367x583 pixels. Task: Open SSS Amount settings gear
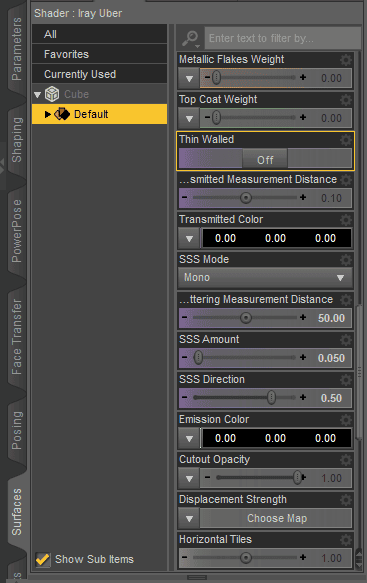click(346, 339)
